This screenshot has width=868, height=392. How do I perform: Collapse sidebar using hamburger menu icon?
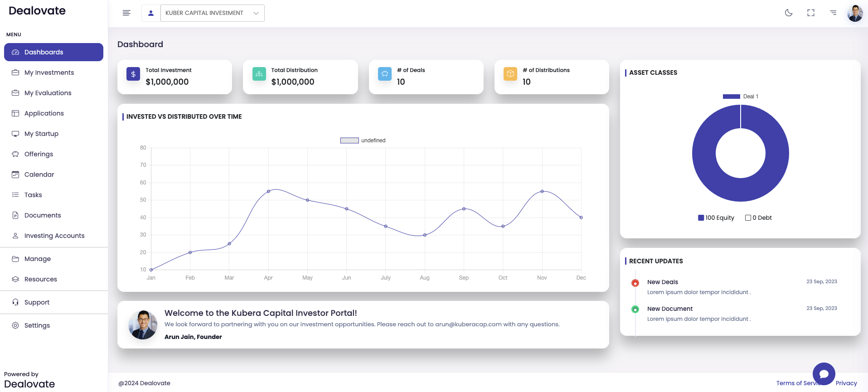click(126, 13)
